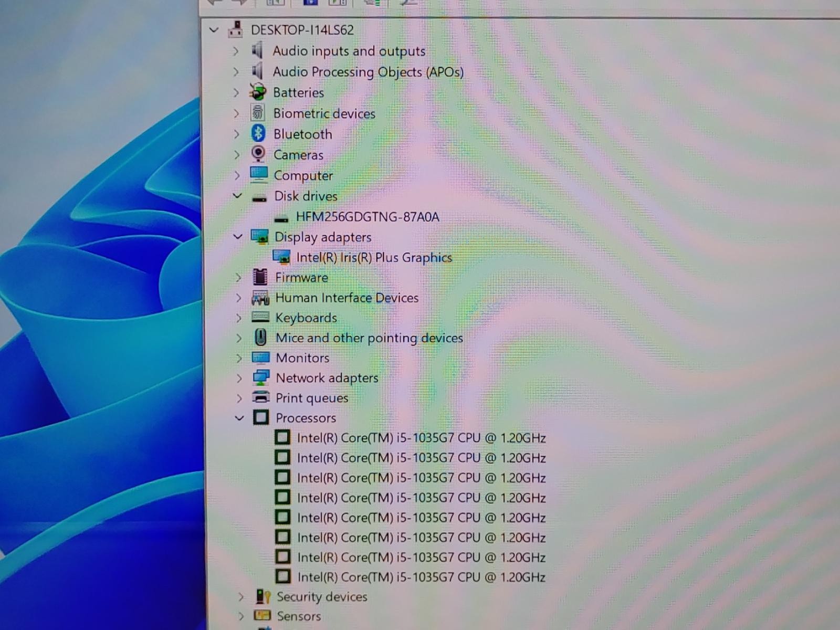Select the DESKTOP-I14LS62 label
Viewport: 840px width, 630px height.
coord(302,30)
